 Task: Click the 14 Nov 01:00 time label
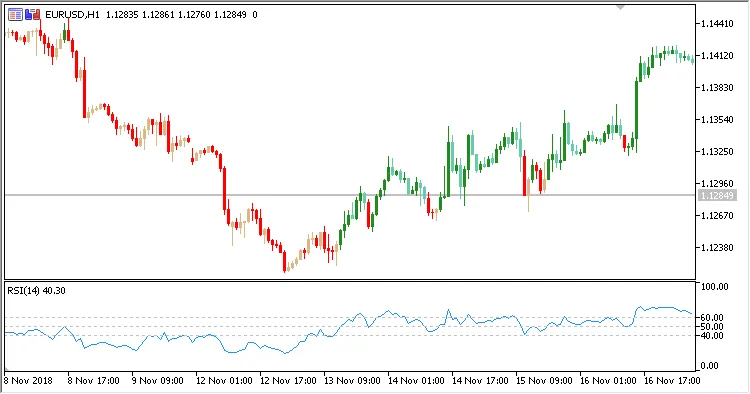pyautogui.click(x=416, y=381)
